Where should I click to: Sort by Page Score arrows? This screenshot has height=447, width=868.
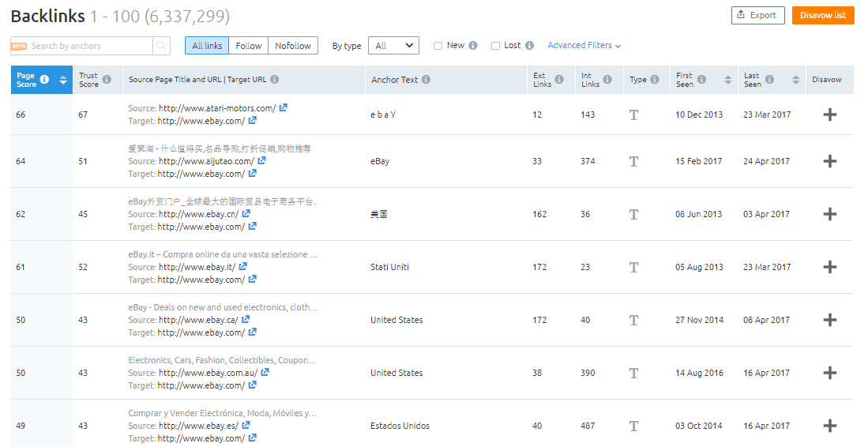click(63, 80)
